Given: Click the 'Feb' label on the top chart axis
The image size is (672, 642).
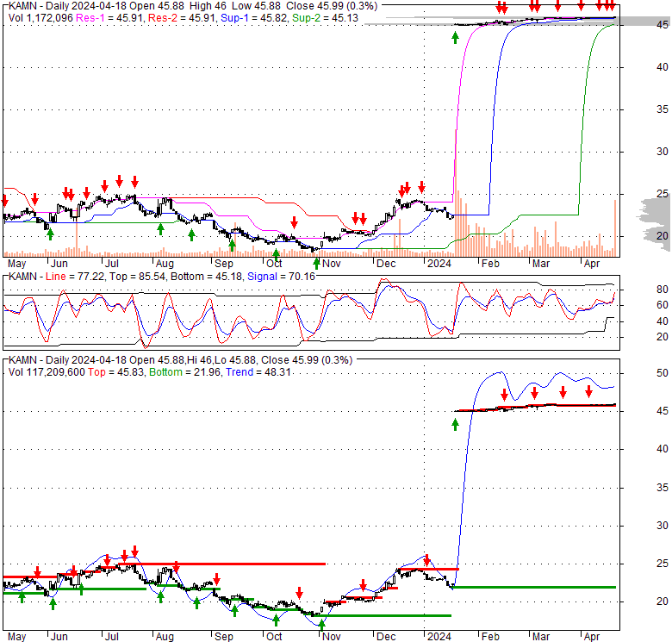Looking at the screenshot, I should point(490,264).
